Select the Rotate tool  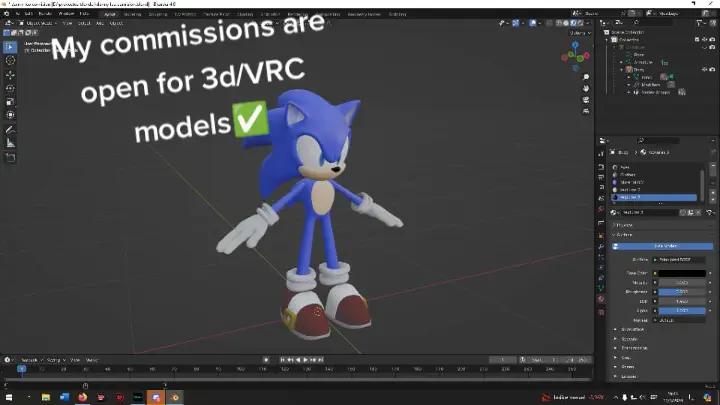point(10,88)
